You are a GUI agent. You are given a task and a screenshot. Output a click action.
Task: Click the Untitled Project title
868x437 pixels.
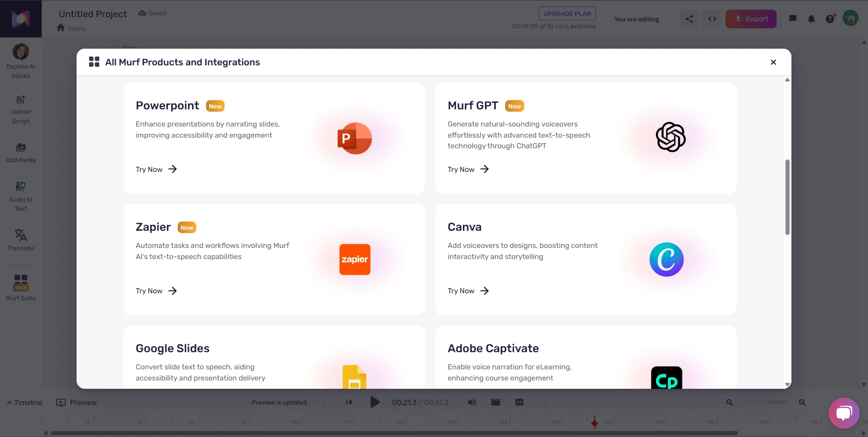click(93, 14)
